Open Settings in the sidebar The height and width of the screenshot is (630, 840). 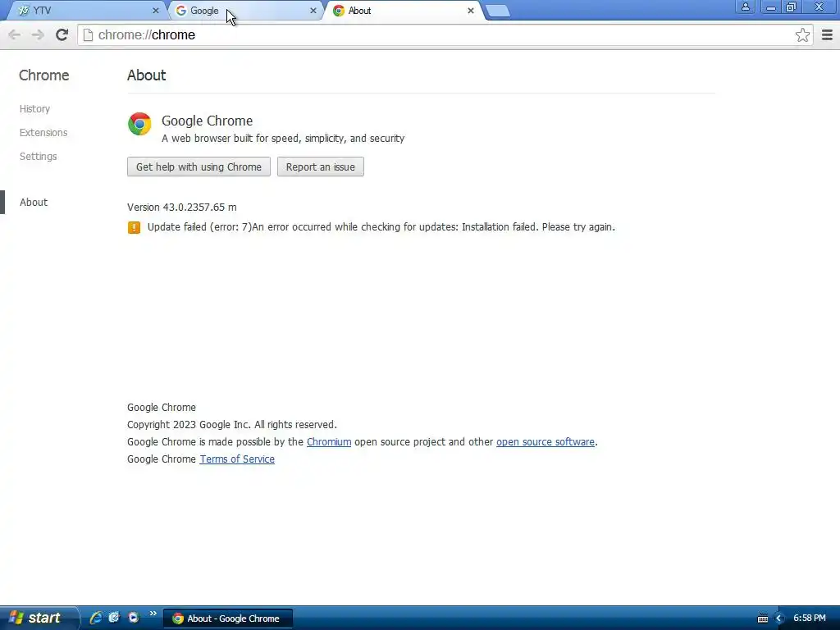tap(38, 157)
